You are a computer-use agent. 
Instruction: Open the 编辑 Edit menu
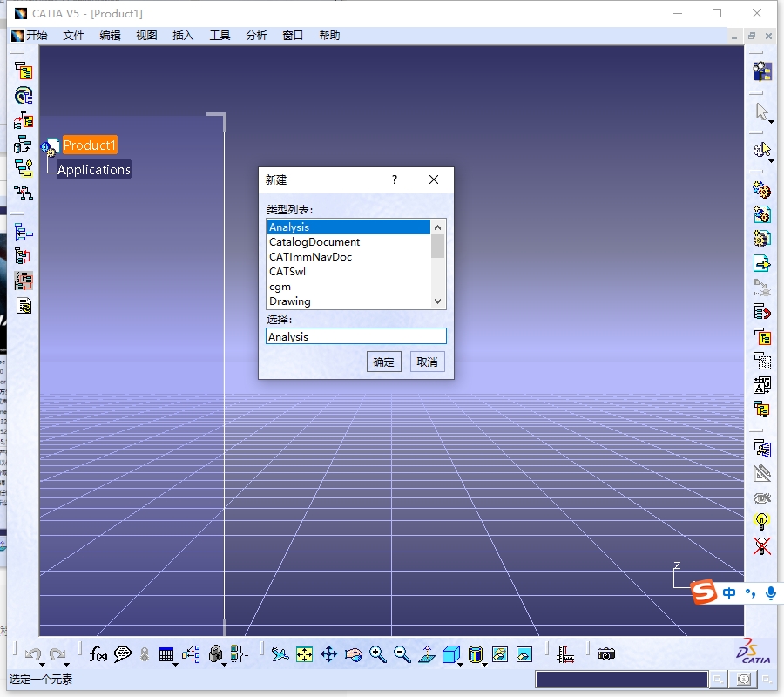(110, 36)
